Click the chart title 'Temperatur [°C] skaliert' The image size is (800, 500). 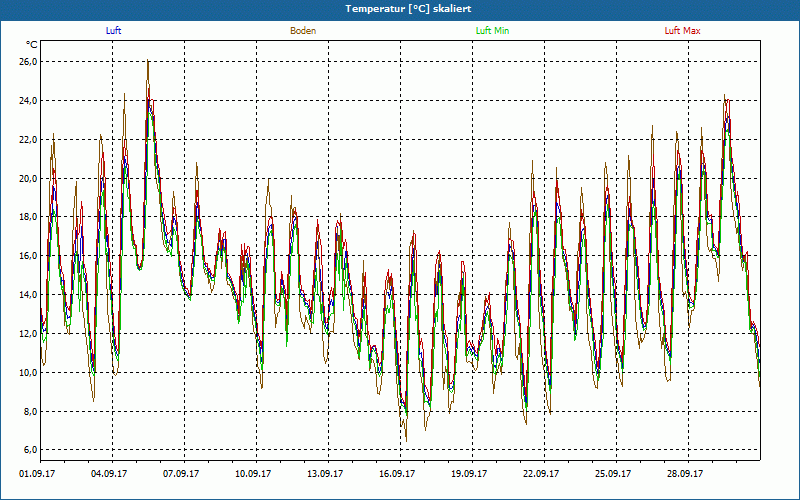pyautogui.click(x=400, y=8)
